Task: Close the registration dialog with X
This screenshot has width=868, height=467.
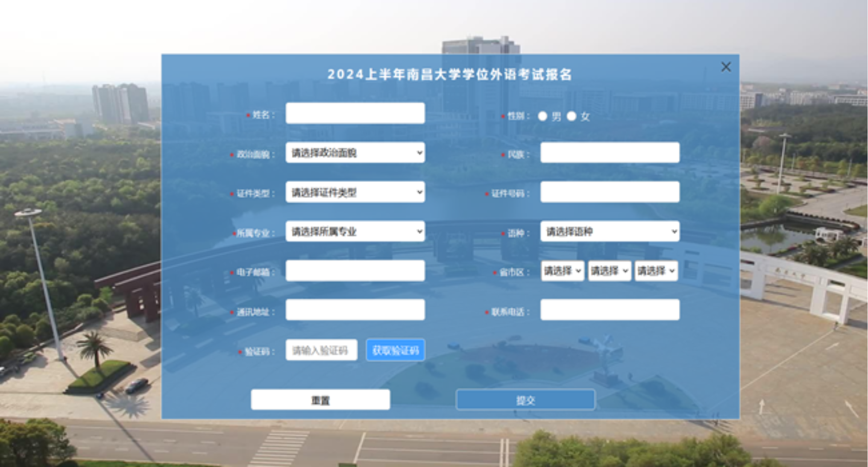Action: [726, 67]
